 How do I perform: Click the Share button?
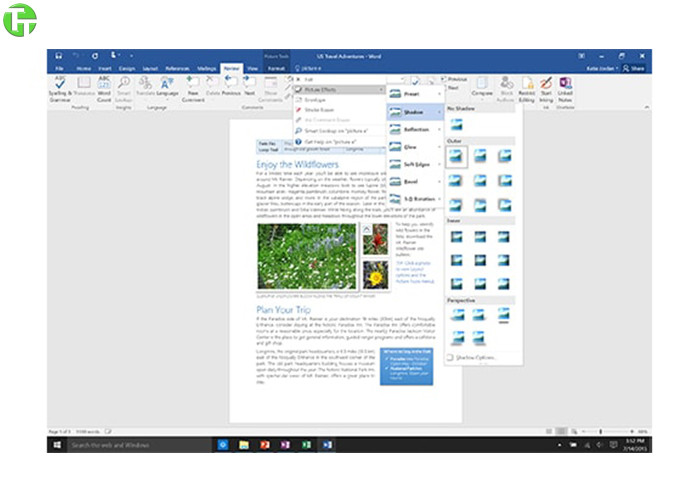(x=634, y=68)
